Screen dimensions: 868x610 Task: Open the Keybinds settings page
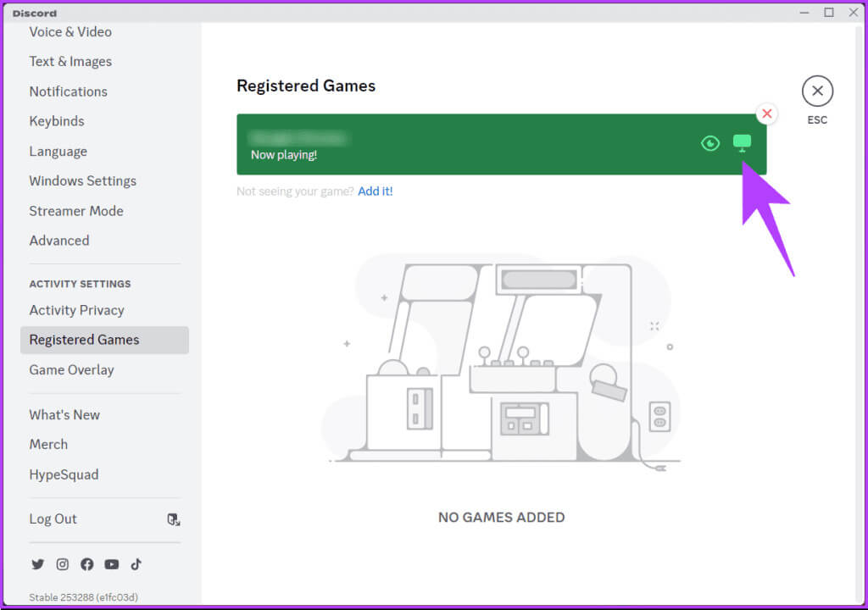pyautogui.click(x=57, y=121)
